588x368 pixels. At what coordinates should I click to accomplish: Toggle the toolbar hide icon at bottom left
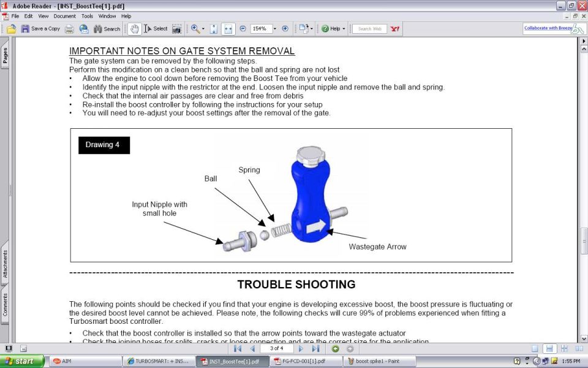tap(23, 348)
